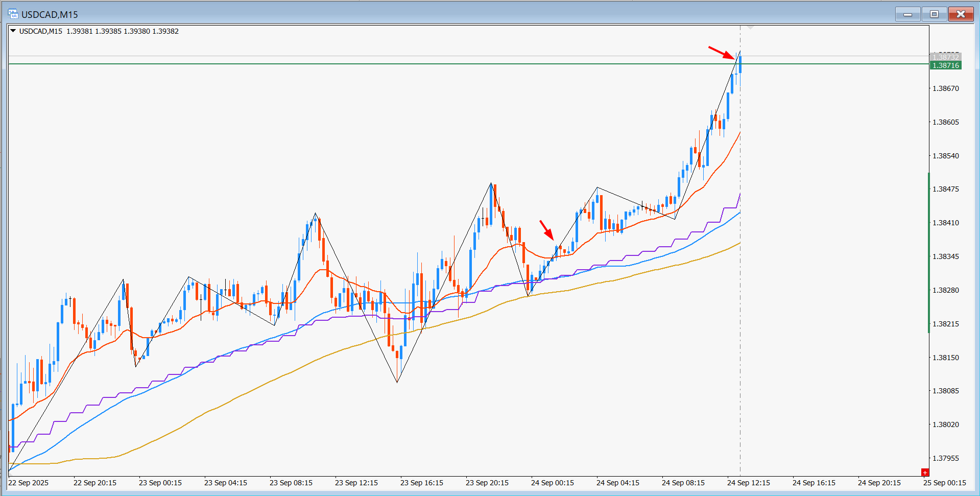
Task: Click the 23 Sep 20:15 time label
Action: coord(487,483)
